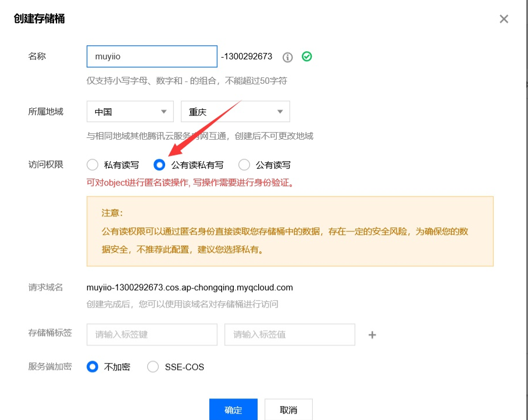Click the 请输入标签值 tag value field
Viewport: 528px width, 420px height.
coord(289,334)
